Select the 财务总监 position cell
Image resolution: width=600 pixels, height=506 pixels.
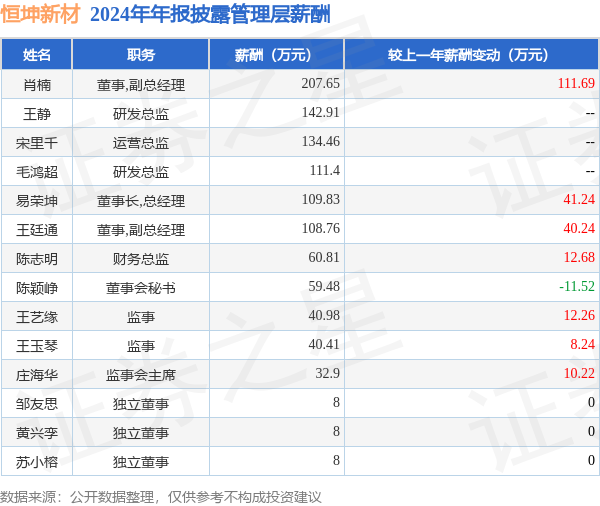141,259
